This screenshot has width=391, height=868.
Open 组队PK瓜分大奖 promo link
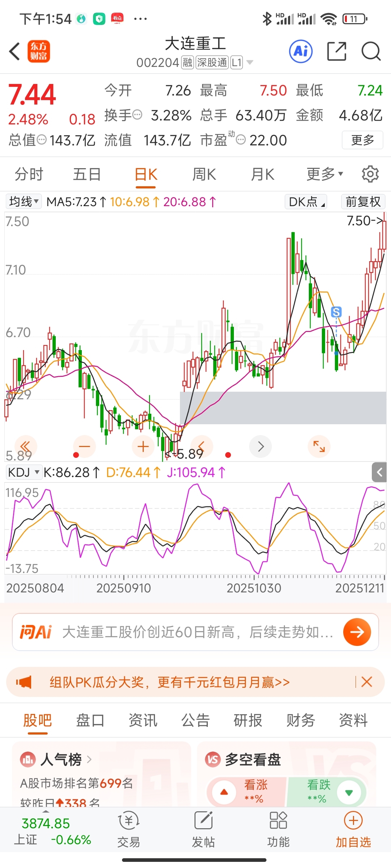pyautogui.click(x=169, y=682)
